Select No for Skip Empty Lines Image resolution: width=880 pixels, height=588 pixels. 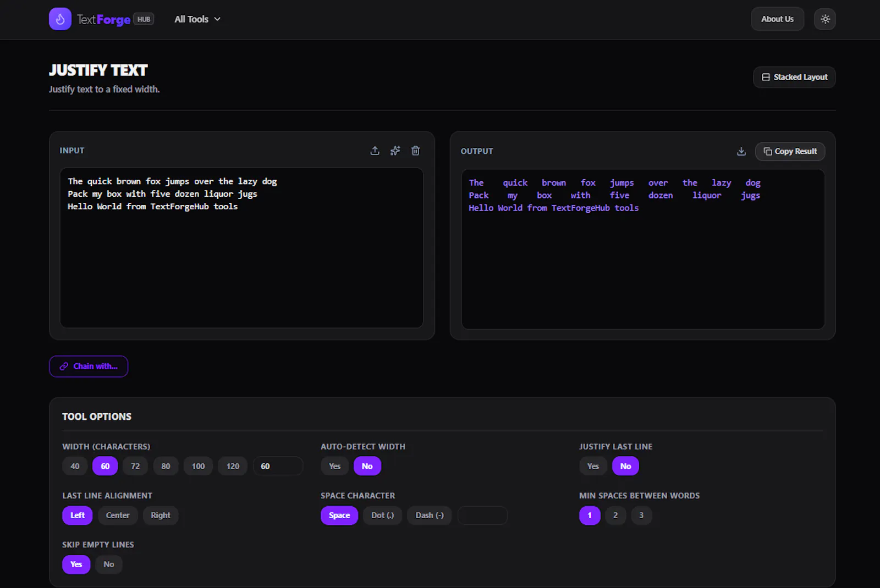pos(109,564)
